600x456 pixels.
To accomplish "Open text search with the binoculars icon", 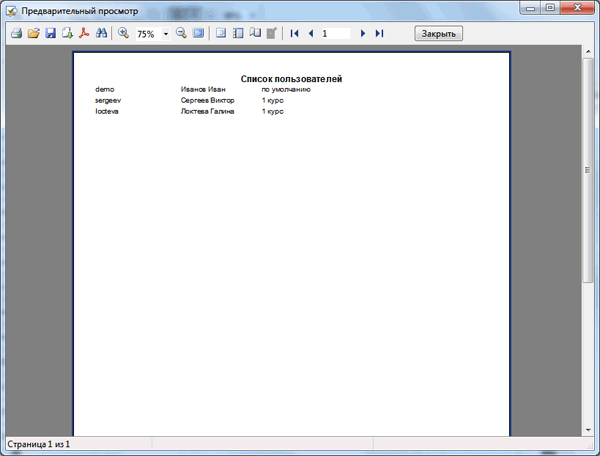I will coord(101,33).
